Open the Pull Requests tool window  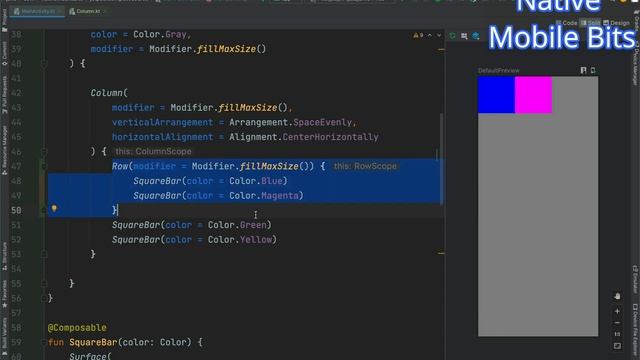coord(4,95)
